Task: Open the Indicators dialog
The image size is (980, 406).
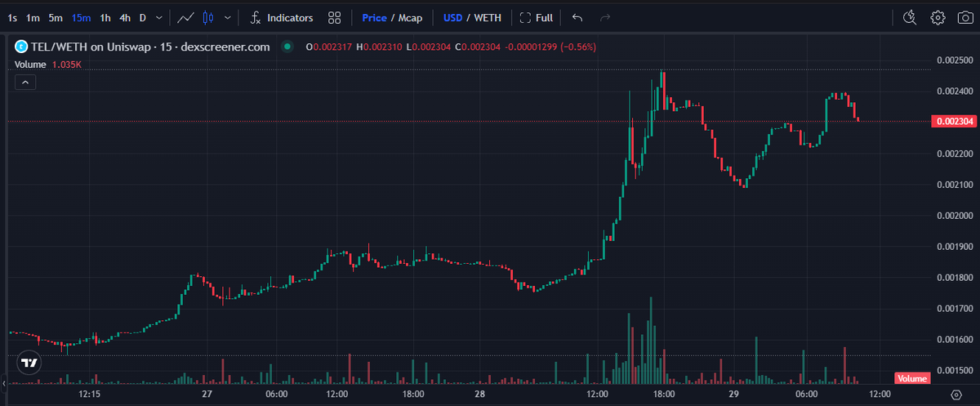Action: click(x=282, y=17)
